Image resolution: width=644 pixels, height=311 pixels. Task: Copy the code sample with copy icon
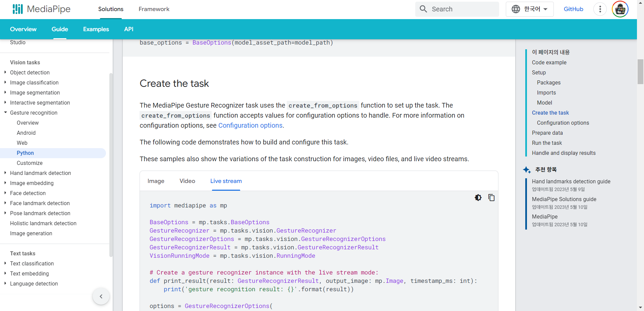(x=491, y=198)
